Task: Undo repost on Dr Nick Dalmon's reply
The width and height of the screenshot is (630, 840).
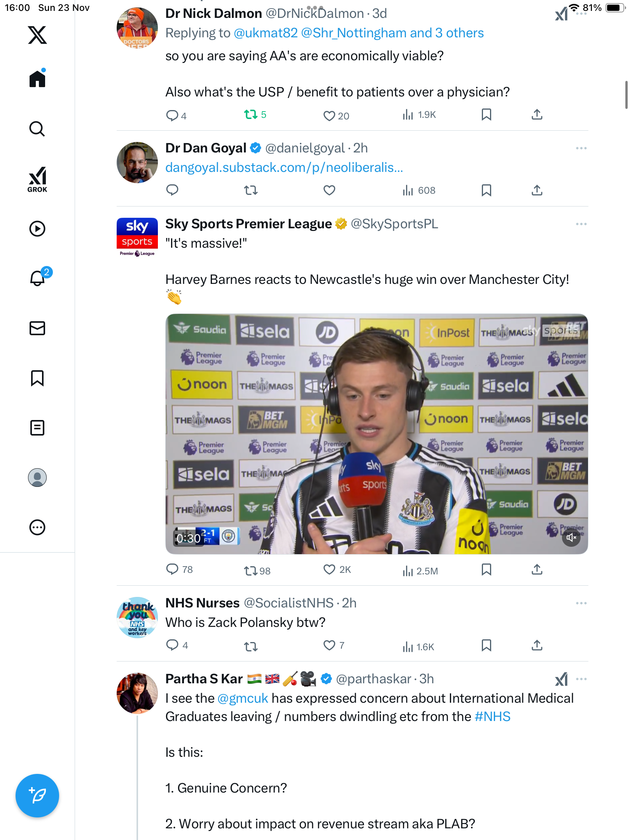Action: coord(251,115)
